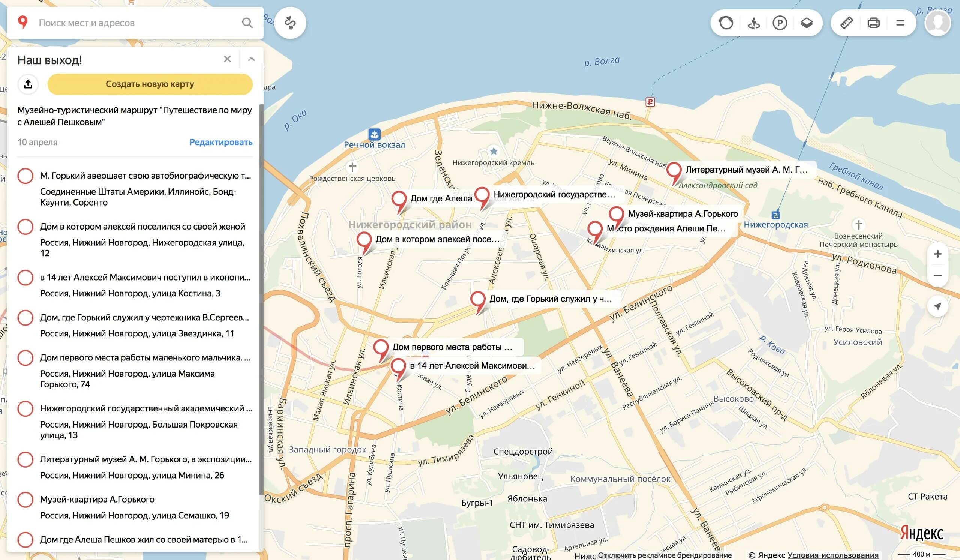This screenshot has width=960, height=560.
Task: Collapse the Наш выход panel
Action: [251, 59]
